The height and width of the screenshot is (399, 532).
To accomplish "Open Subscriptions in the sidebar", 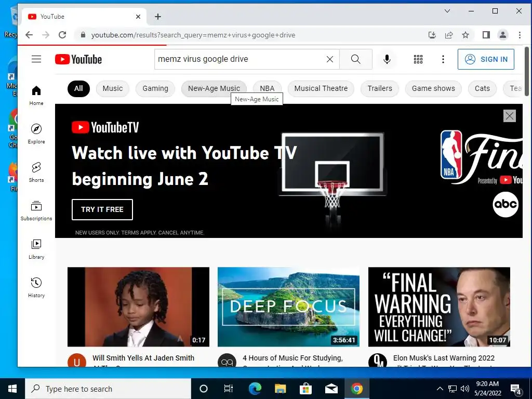I will 36,211.
